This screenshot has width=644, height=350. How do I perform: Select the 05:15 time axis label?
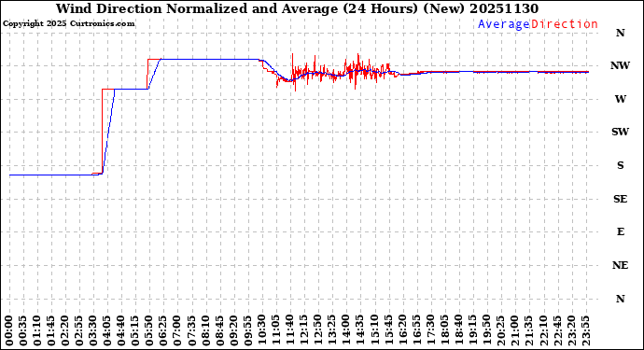click(135, 330)
